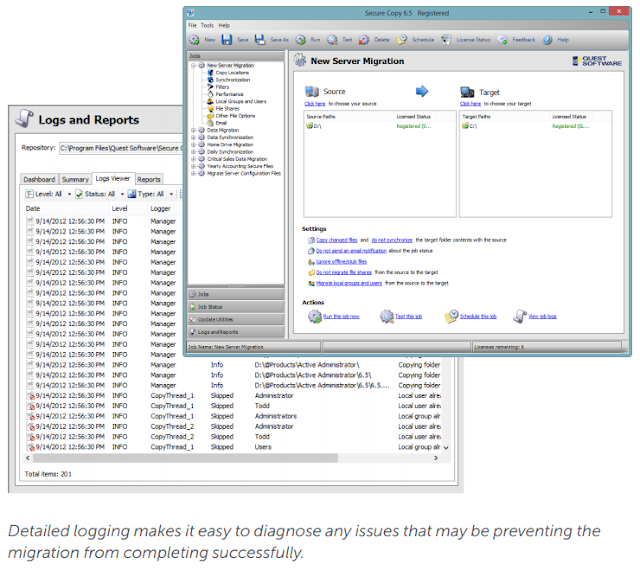Viewport: 640px width, 570px height.
Task: Expand the Daily Synchronization job node
Action: 194,152
